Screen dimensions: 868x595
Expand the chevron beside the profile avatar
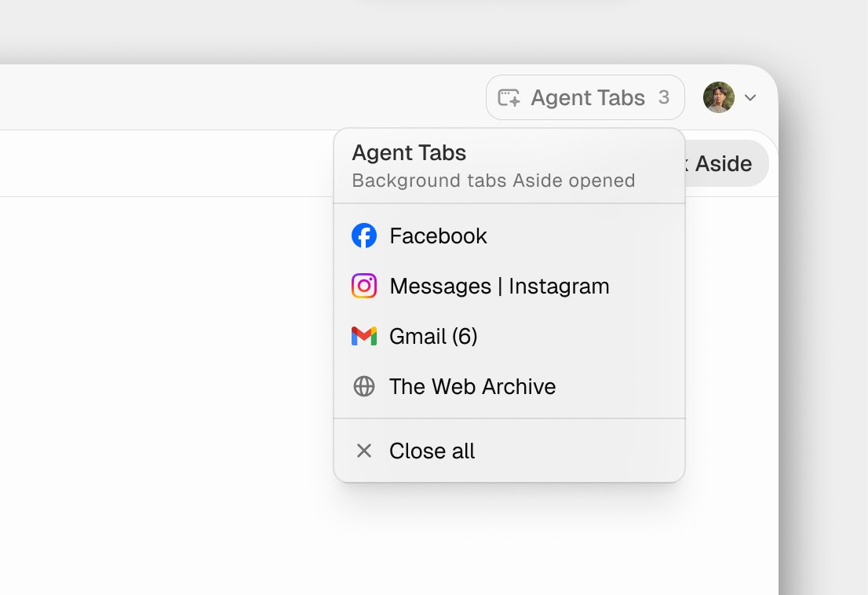(750, 98)
